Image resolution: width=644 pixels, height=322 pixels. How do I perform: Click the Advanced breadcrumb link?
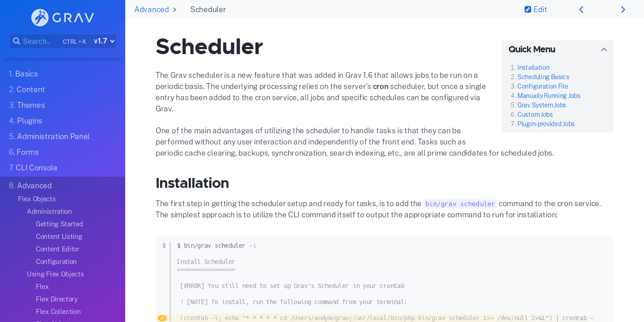click(152, 9)
